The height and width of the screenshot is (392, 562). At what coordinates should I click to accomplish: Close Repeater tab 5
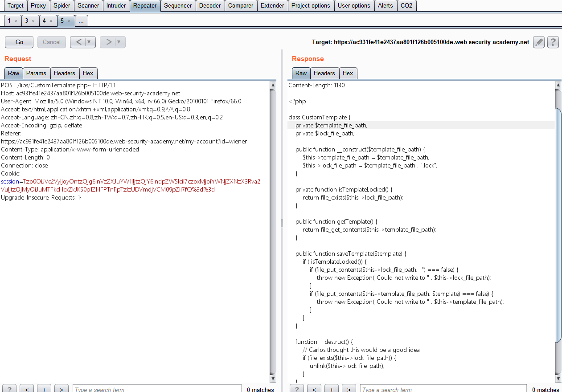69,21
